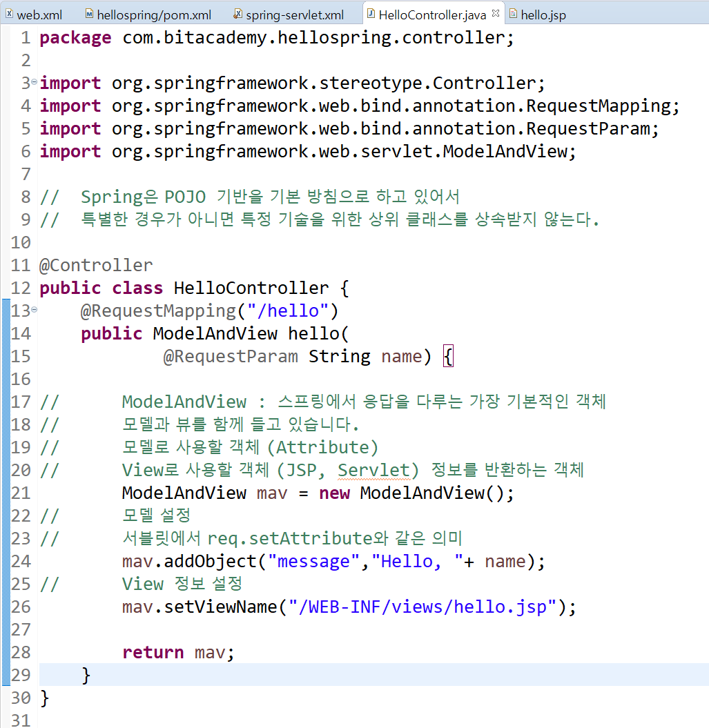Collapse the import block at line 3

click(34, 81)
